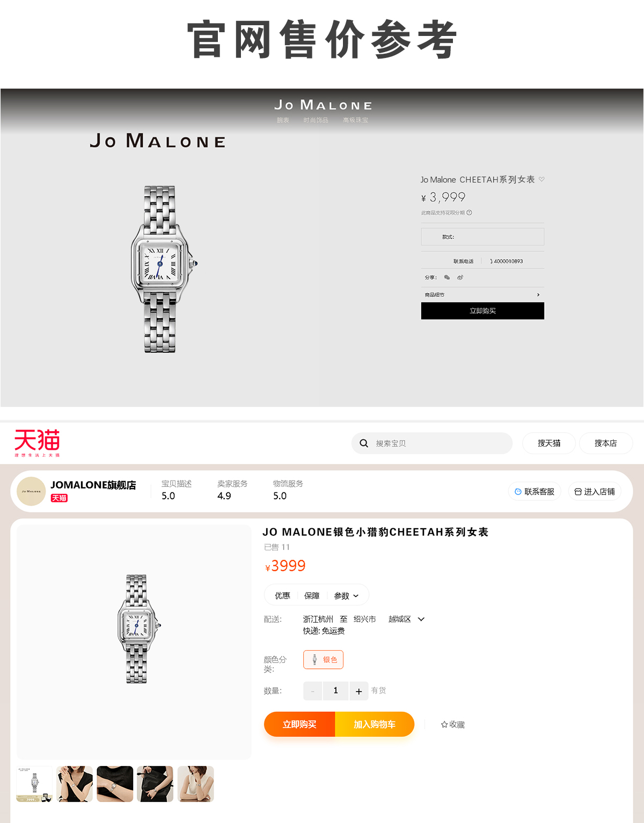This screenshot has width=644, height=823.
Task: Expand the 越城区 delivery region dropdown
Action: (421, 619)
